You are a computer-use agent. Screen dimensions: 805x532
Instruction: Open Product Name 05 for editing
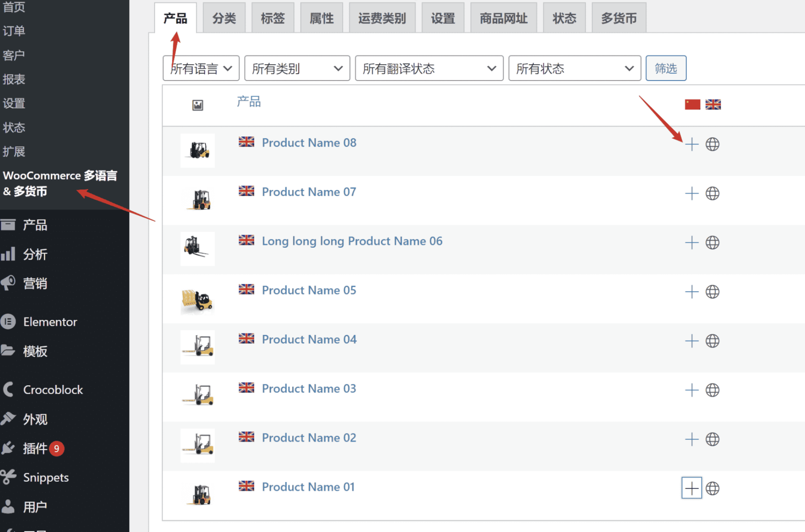pos(309,290)
